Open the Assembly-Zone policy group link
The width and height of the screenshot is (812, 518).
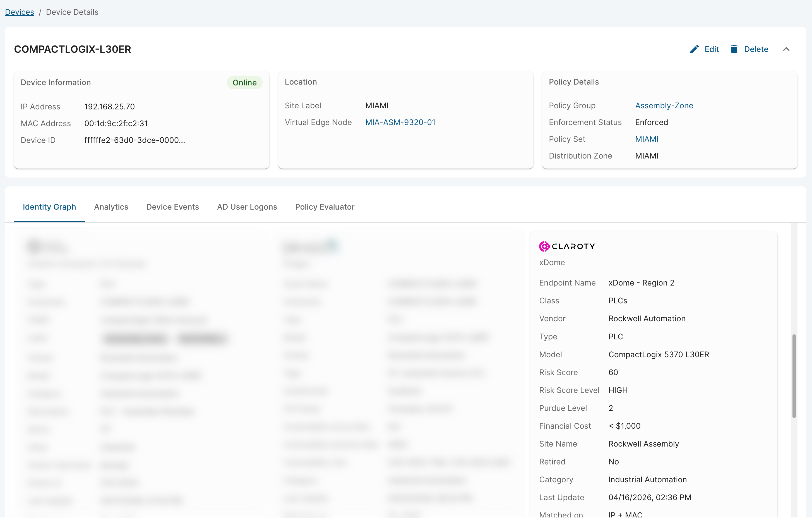tap(664, 105)
